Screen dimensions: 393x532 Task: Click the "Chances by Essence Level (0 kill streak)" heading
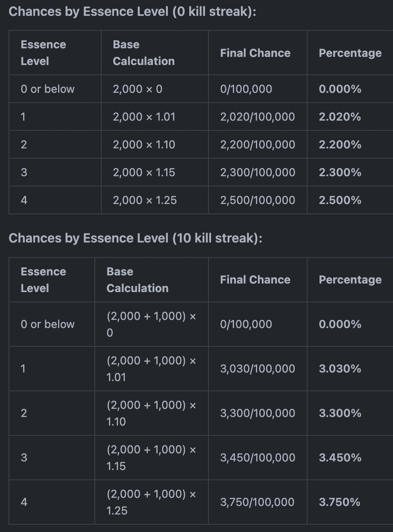point(132,12)
